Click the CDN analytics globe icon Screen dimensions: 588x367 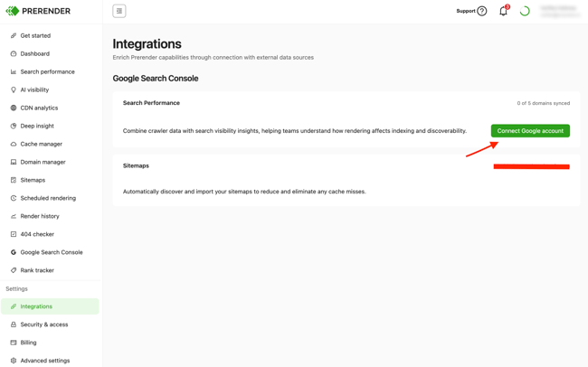click(x=14, y=108)
